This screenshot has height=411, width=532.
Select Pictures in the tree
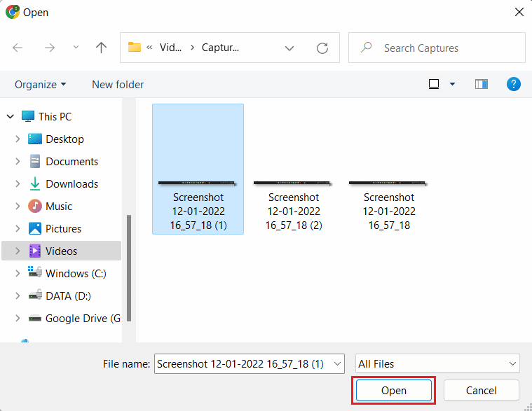63,228
